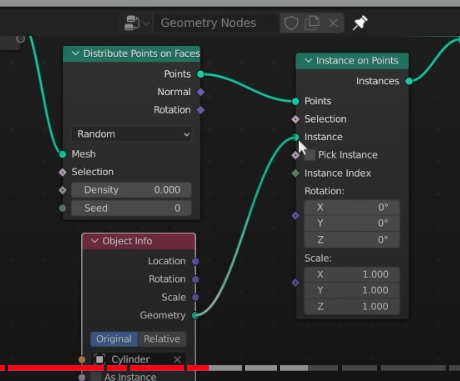Screen dimensions: 460x381
Task: Click the Scale X field
Action: [352, 274]
